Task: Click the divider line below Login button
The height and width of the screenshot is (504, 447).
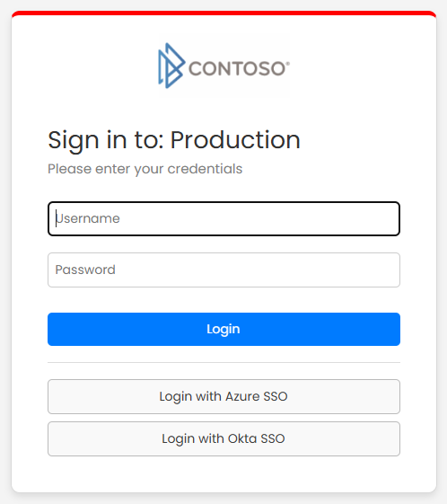Action: tap(223, 362)
